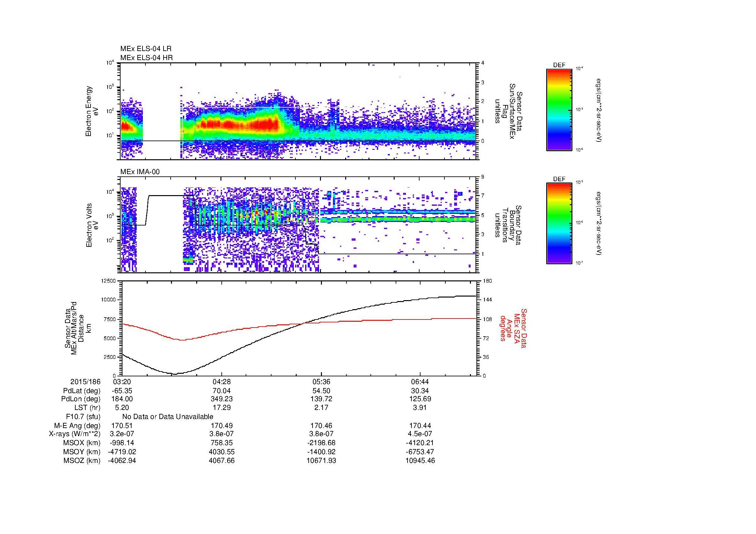Click the 'LST (hr)' row label

[x=87, y=408]
